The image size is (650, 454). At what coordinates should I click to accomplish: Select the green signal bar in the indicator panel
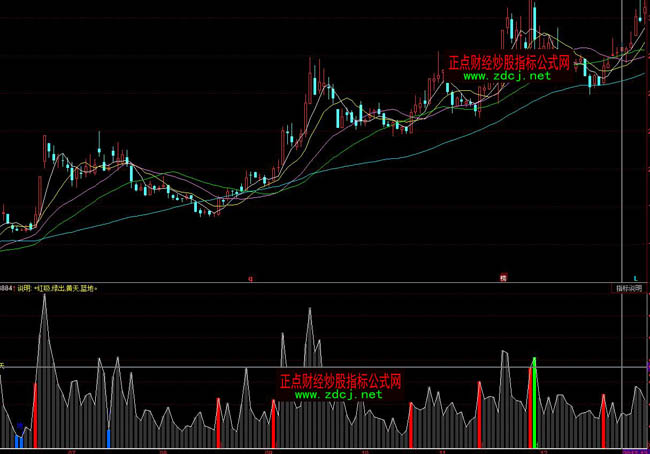tap(534, 398)
